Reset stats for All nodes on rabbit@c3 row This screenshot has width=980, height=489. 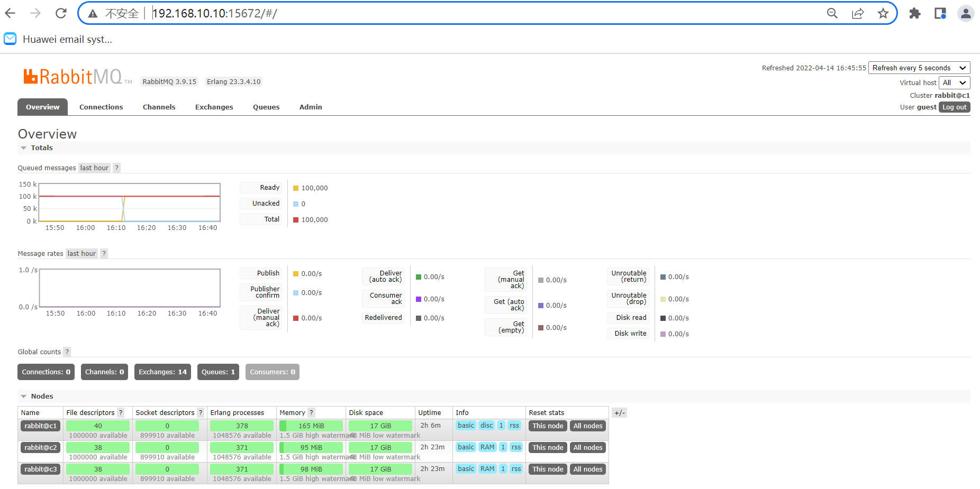pos(588,469)
